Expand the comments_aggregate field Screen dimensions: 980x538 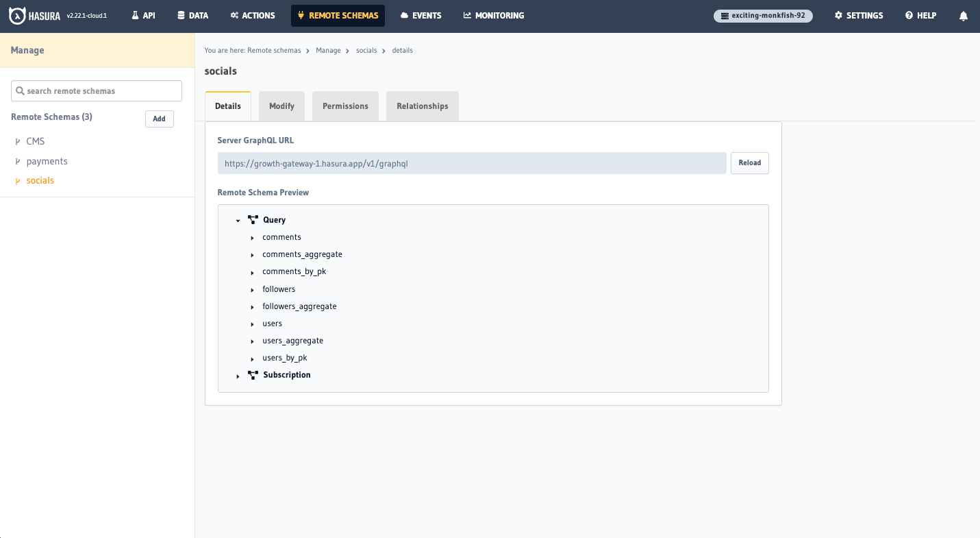click(253, 255)
